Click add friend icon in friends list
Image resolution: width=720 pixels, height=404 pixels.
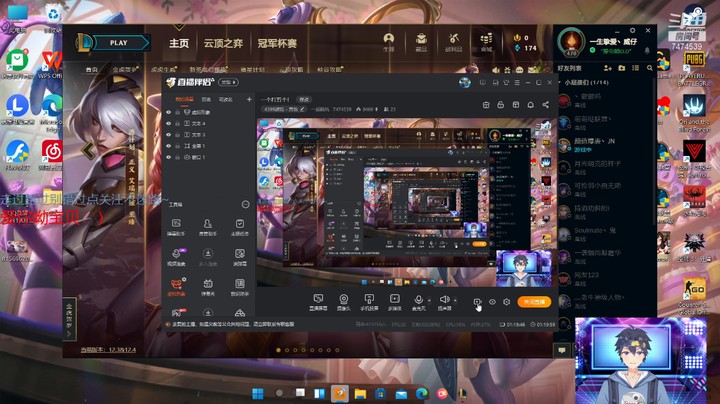tap(608, 68)
